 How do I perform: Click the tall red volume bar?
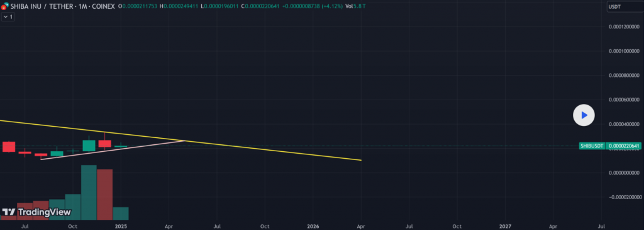[105, 195]
